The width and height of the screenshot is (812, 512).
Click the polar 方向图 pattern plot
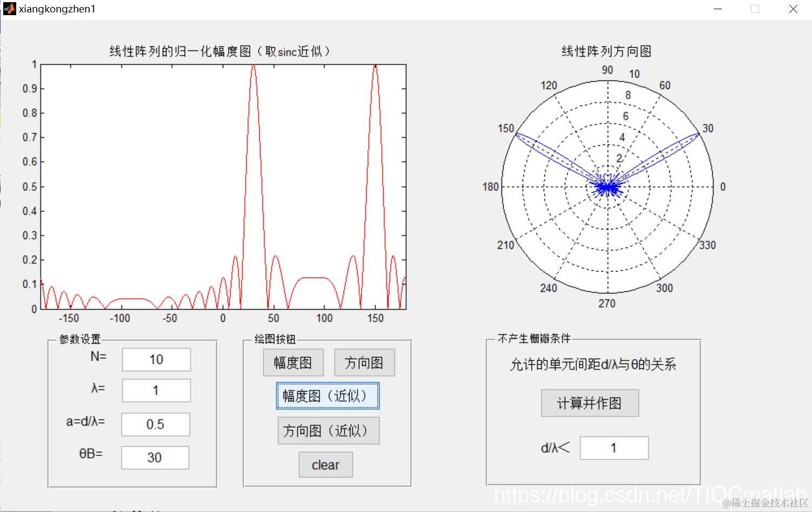pyautogui.click(x=607, y=187)
